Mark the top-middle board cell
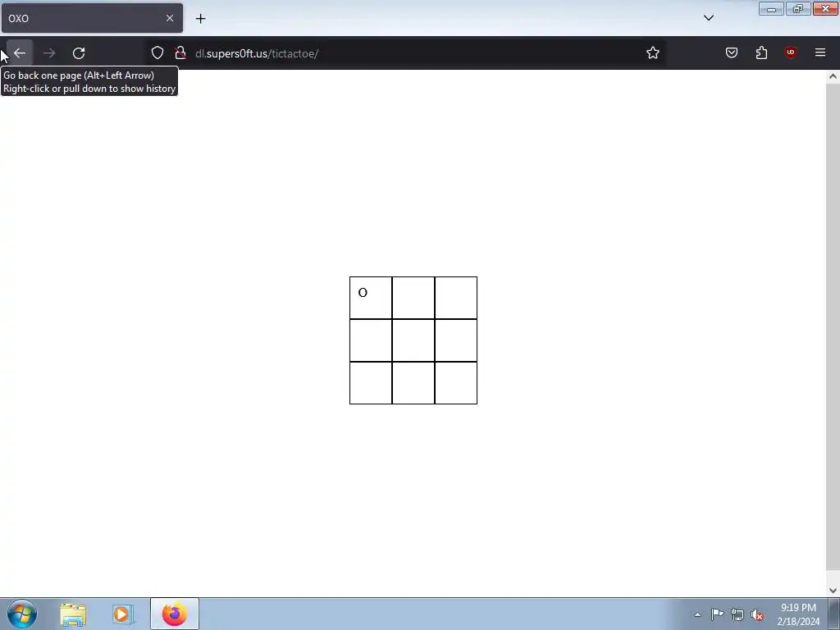Viewport: 840px width, 630px height. click(x=413, y=298)
